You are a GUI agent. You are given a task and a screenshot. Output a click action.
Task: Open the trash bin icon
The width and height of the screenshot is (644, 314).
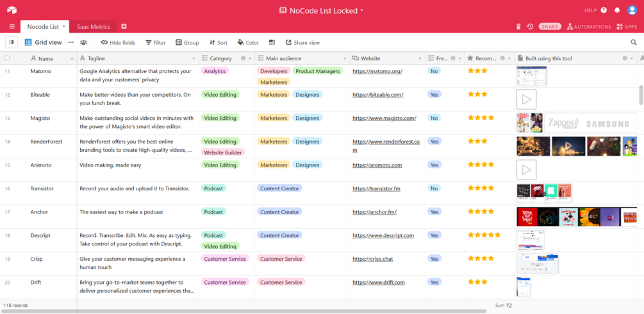point(518,27)
